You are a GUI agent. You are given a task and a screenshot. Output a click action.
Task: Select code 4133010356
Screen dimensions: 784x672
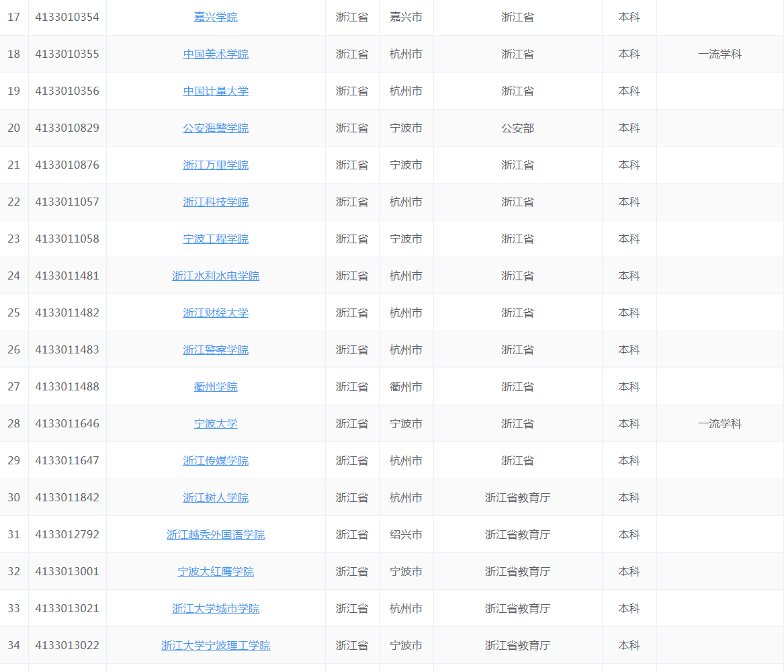[x=67, y=91]
